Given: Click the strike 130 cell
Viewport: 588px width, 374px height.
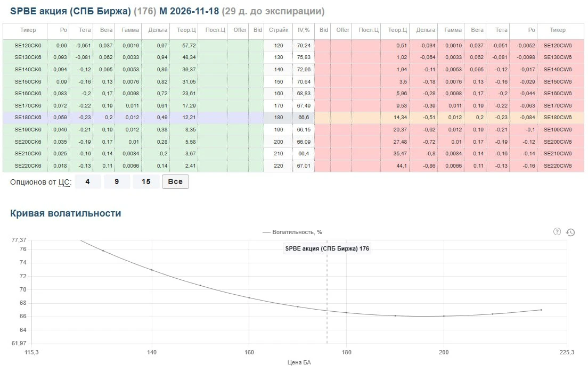Looking at the screenshot, I should (x=278, y=57).
